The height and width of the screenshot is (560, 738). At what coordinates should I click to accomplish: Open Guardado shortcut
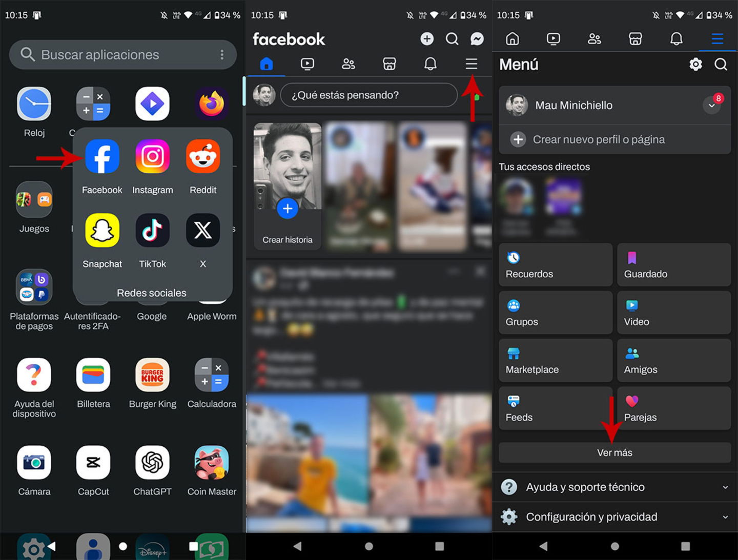pyautogui.click(x=674, y=265)
